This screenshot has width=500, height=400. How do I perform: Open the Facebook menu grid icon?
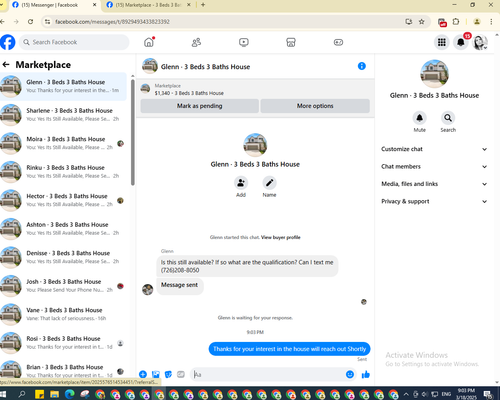[x=442, y=42]
